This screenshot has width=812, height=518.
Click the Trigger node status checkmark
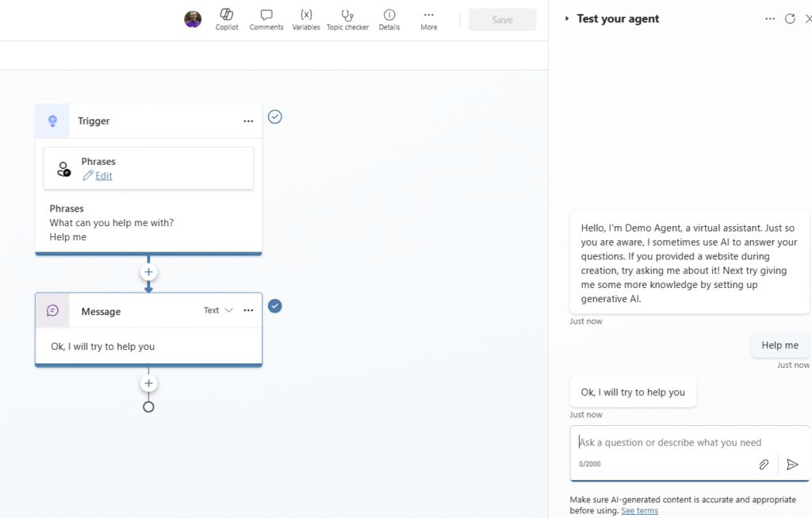pyautogui.click(x=275, y=117)
